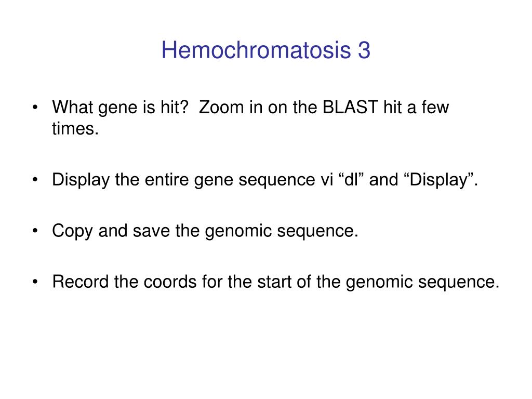This screenshot has width=532, height=399.
Task: Select the 'Record the coords' bullet text
Action: (276, 282)
